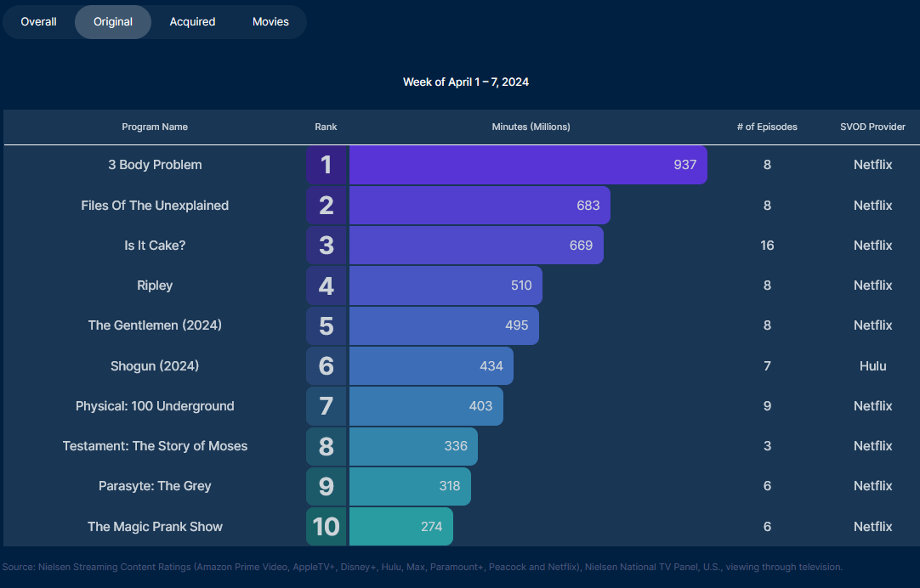920x588 pixels.
Task: Click the # of Episodes column header
Action: (x=767, y=127)
